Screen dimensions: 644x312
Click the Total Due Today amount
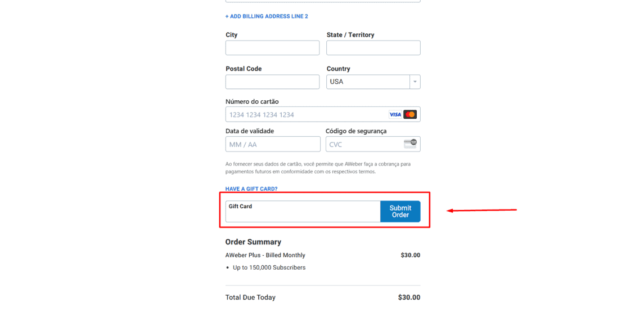click(409, 297)
